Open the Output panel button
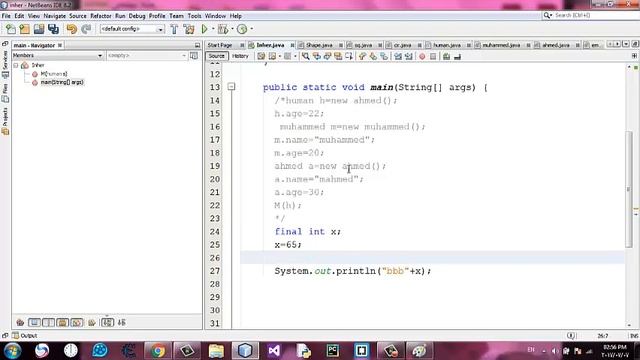This screenshot has height=360, width=640. (25, 336)
